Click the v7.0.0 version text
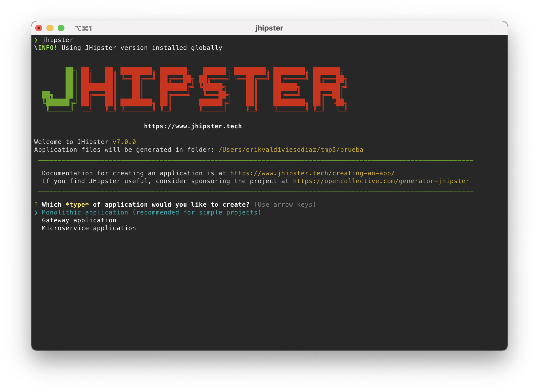539x392 pixels. point(124,142)
